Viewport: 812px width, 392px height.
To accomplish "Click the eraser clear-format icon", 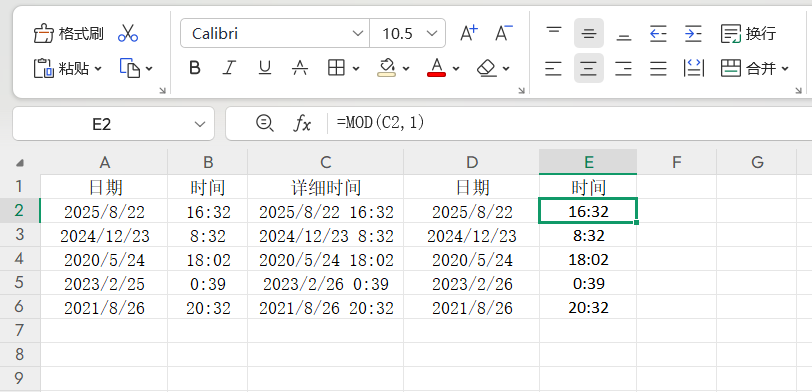I will pos(487,68).
